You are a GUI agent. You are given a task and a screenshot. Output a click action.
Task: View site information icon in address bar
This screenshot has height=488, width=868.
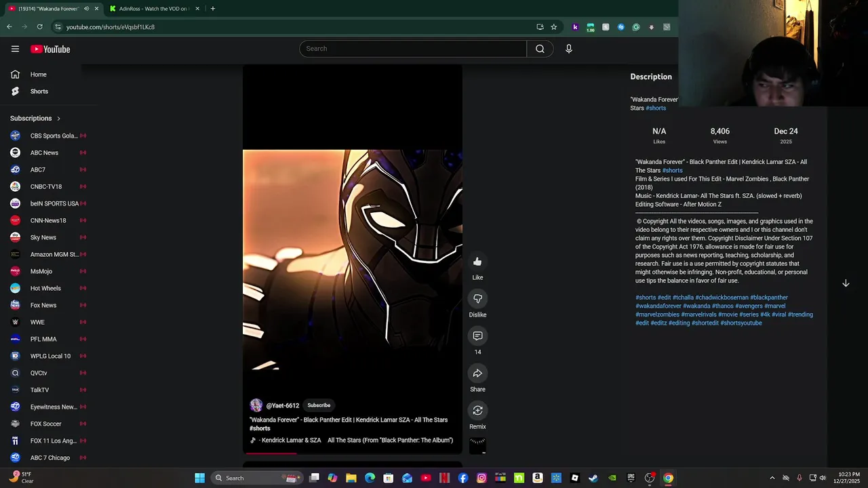coord(58,27)
